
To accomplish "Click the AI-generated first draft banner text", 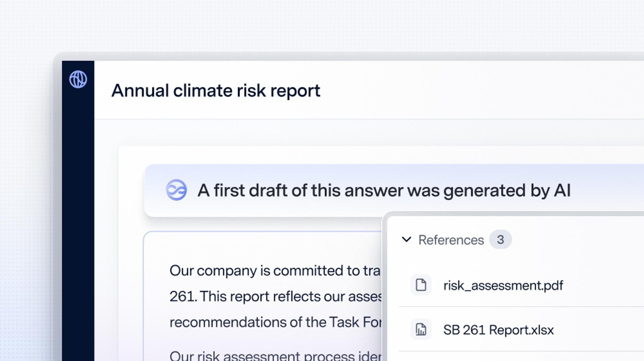I will [x=384, y=190].
